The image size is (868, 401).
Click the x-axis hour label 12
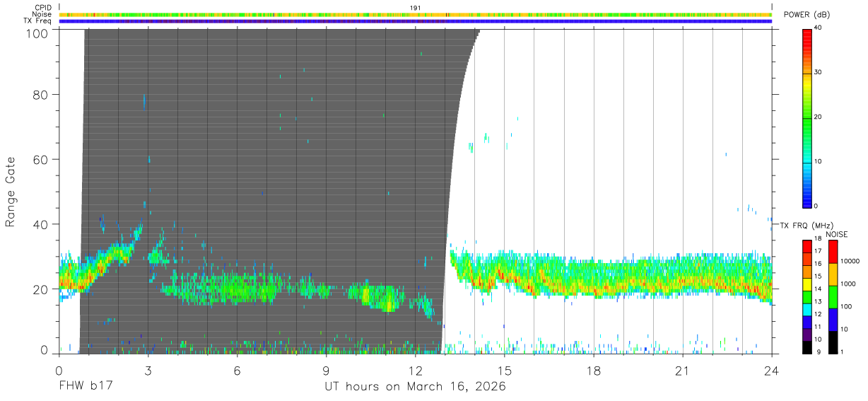[416, 370]
